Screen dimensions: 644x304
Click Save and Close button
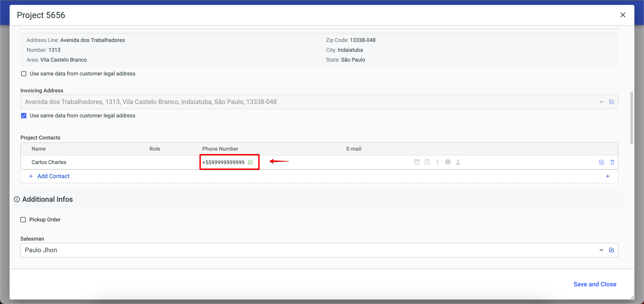click(x=595, y=284)
